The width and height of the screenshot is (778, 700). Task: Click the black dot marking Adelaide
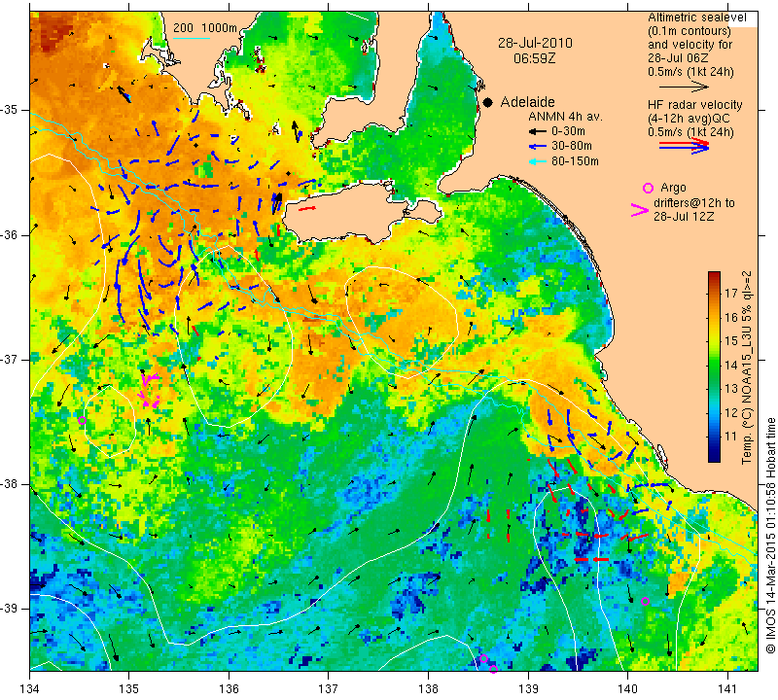coord(488,102)
